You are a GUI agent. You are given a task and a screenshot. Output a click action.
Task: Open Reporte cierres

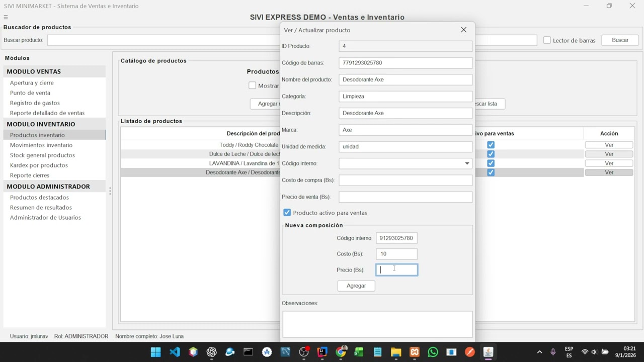pos(30,175)
